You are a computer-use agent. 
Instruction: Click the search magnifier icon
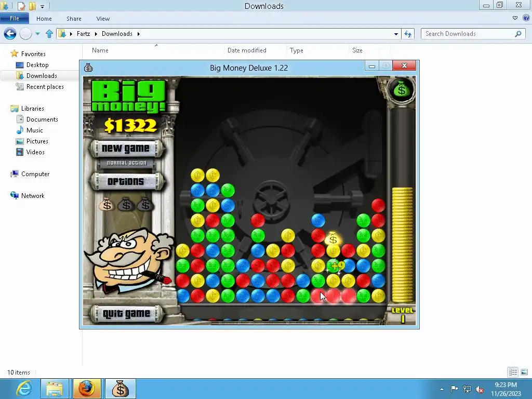[518, 34]
